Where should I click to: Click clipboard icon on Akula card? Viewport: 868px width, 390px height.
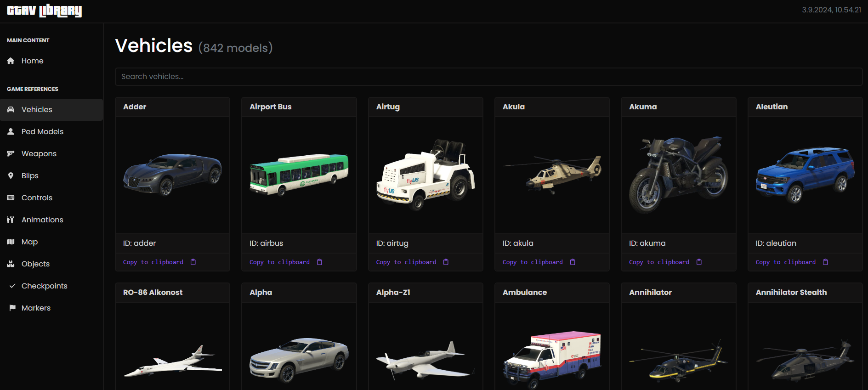[x=573, y=262]
